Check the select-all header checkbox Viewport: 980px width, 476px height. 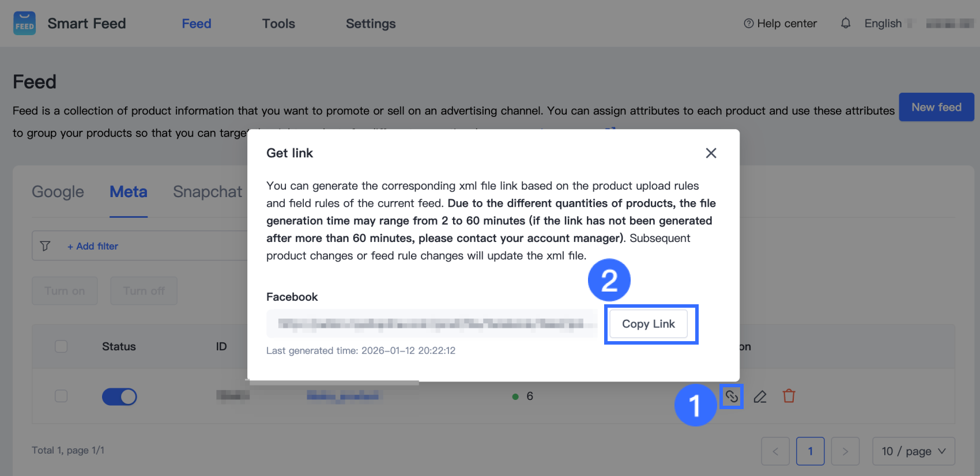(x=61, y=346)
